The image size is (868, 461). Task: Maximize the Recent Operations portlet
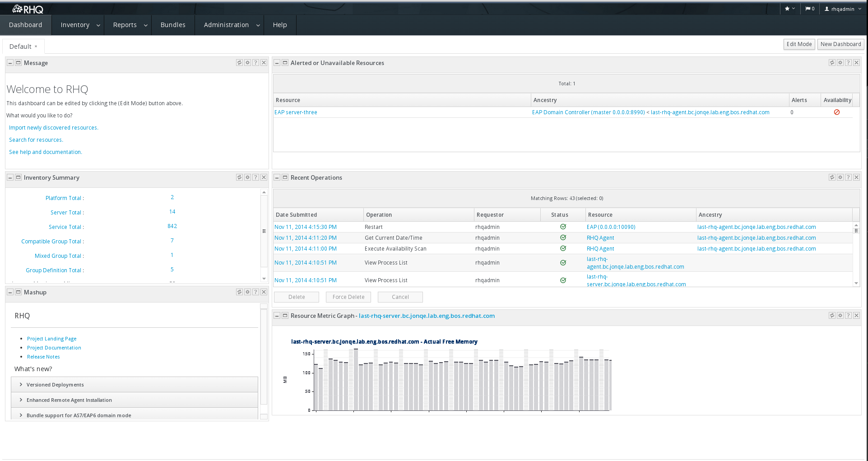tap(285, 177)
